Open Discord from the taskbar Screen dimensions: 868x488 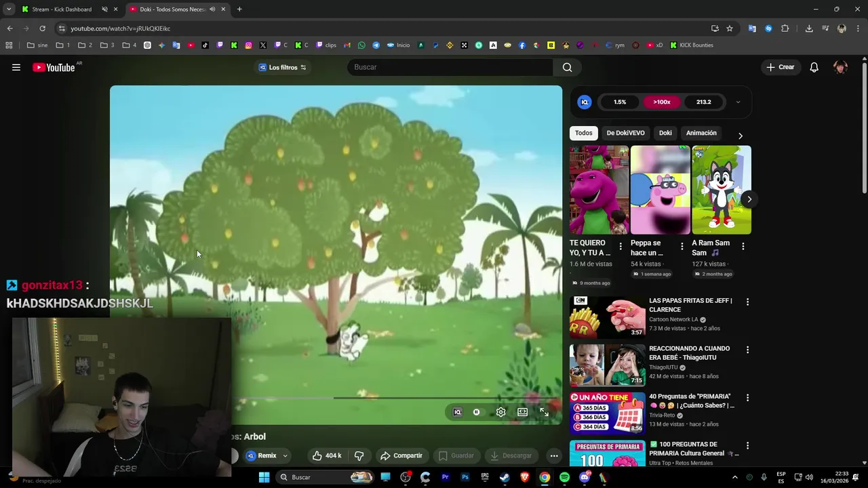click(x=585, y=477)
